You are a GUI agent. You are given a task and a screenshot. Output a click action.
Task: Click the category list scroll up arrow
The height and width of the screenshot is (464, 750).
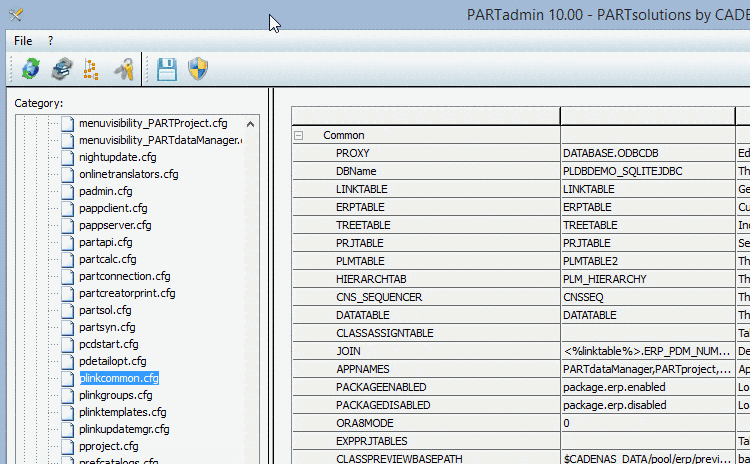[x=250, y=124]
